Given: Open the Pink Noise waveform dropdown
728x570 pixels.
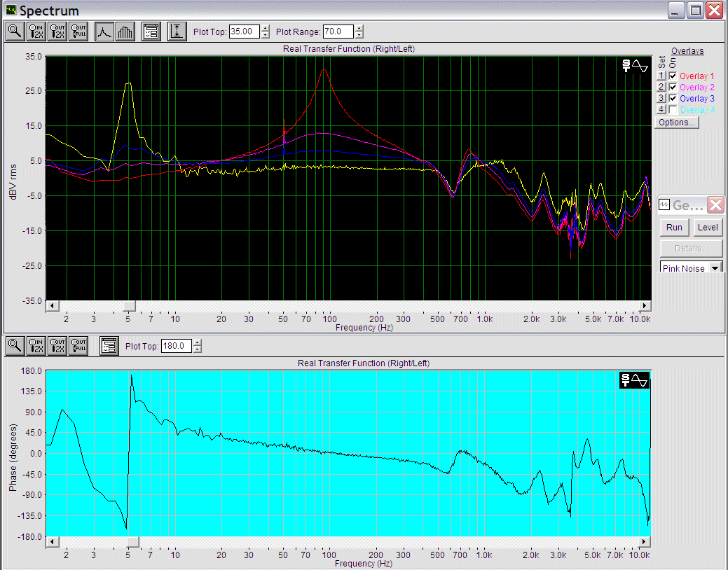Looking at the screenshot, I should (715, 268).
